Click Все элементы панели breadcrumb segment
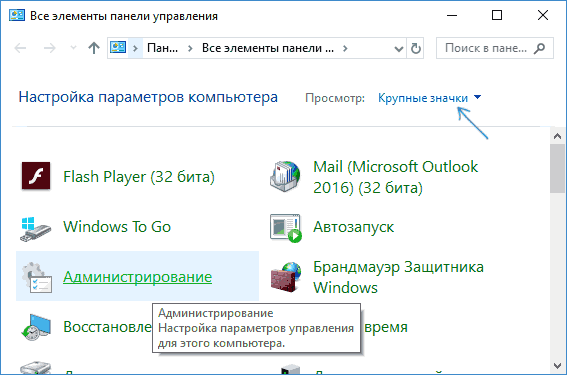This screenshot has height=375, width=567. pyautogui.click(x=268, y=48)
